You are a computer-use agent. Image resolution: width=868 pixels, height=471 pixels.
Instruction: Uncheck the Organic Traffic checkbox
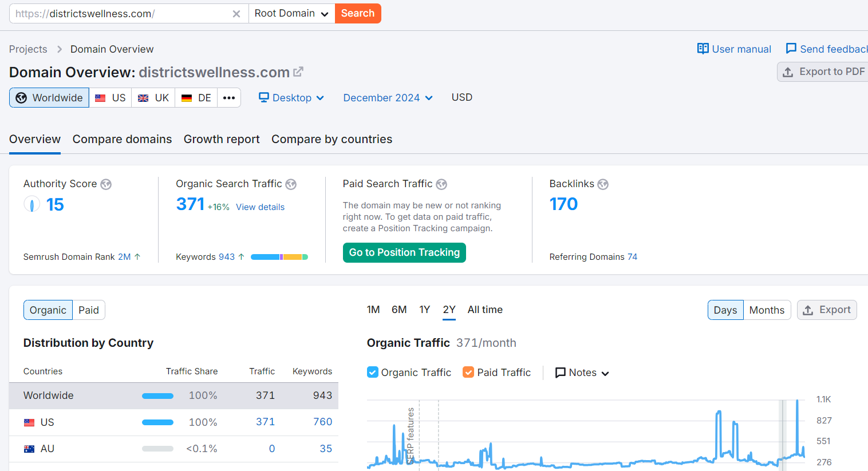pyautogui.click(x=373, y=373)
